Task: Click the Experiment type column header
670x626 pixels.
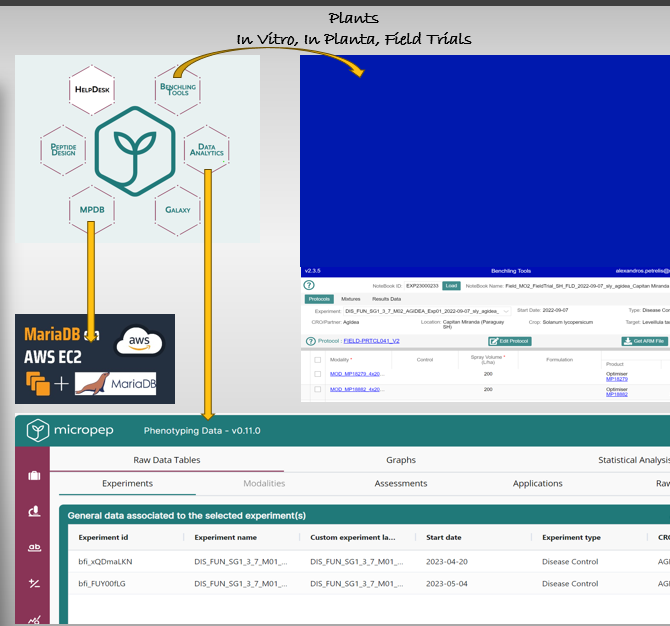Action: (571, 537)
